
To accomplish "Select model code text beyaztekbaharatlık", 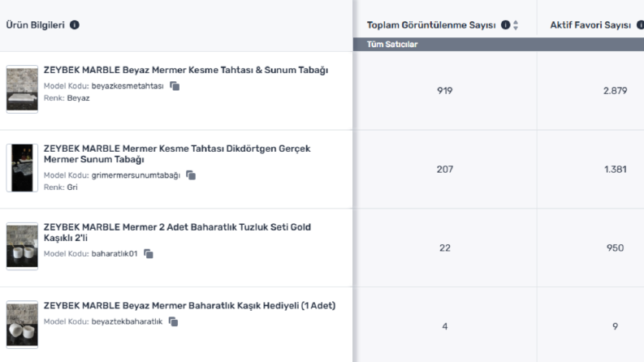I will 127,321.
